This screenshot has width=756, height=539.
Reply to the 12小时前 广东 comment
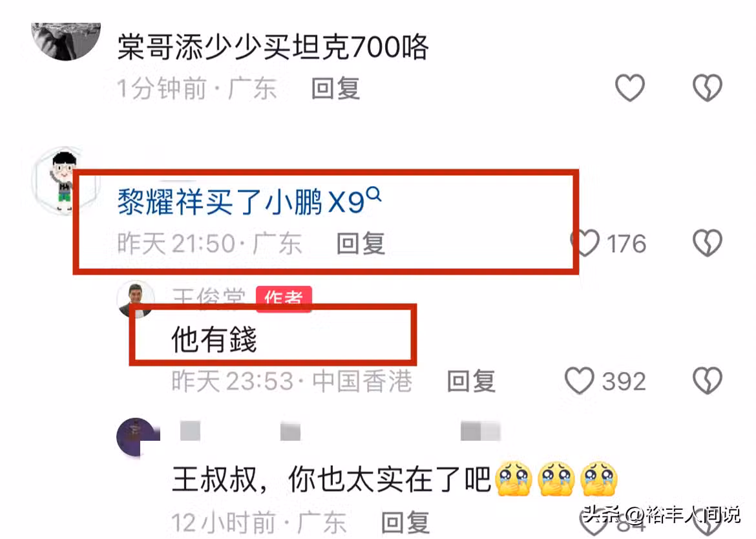pyautogui.click(x=406, y=523)
